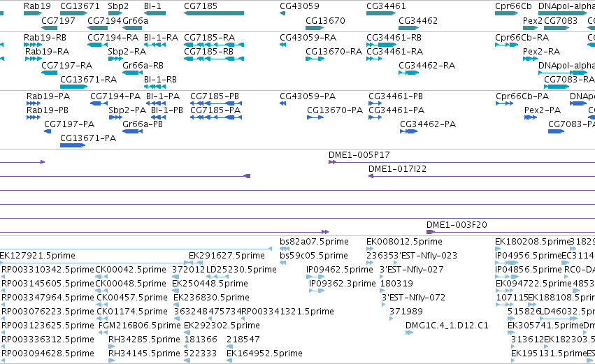
Task: Click the CG43059 gene label
Action: coord(299,6)
